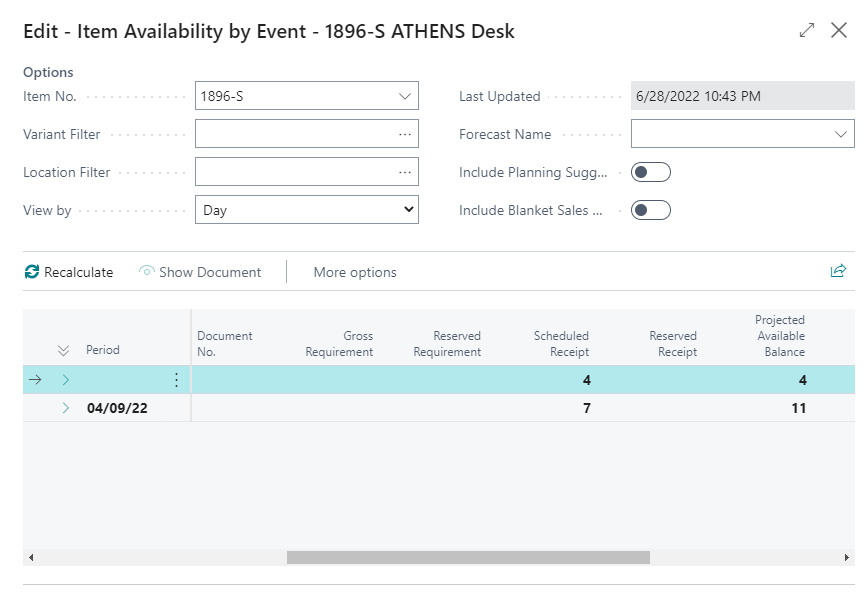Expand the dialog to full screen
Image resolution: width=867 pixels, height=595 pixels.
pyautogui.click(x=807, y=30)
